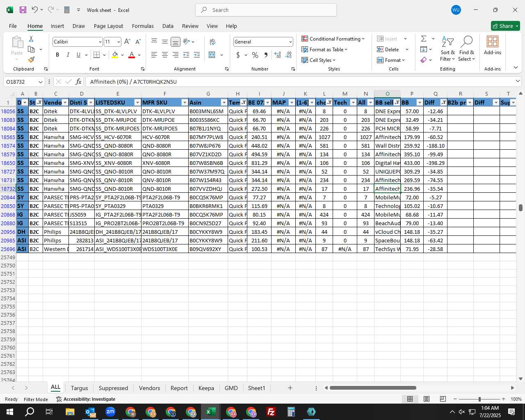Apply Comma Style format
Image resolution: width=525 pixels, height=420 pixels.
[266, 55]
